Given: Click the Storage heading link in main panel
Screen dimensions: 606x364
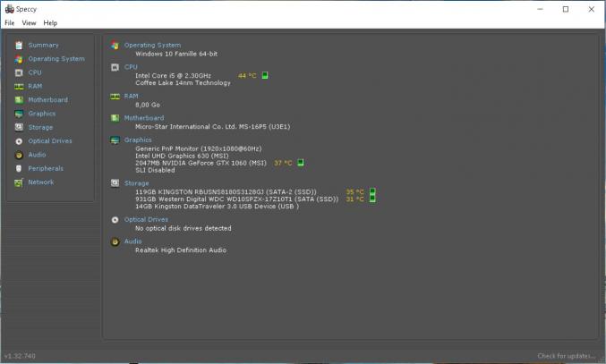Looking at the screenshot, I should point(136,183).
